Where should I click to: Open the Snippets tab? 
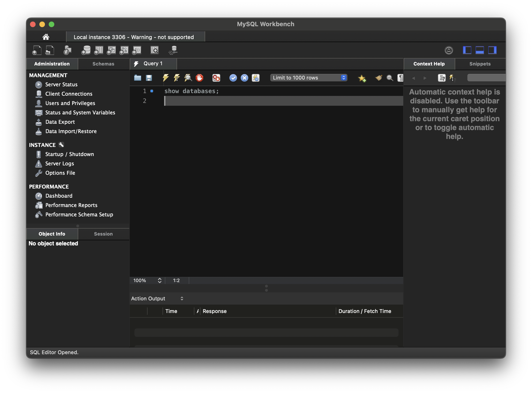(x=480, y=64)
